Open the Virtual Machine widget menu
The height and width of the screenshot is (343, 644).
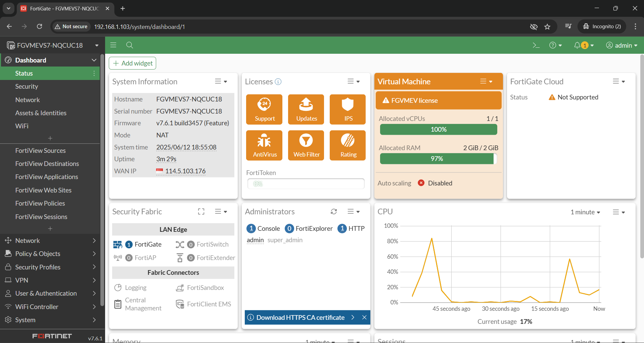pos(486,81)
